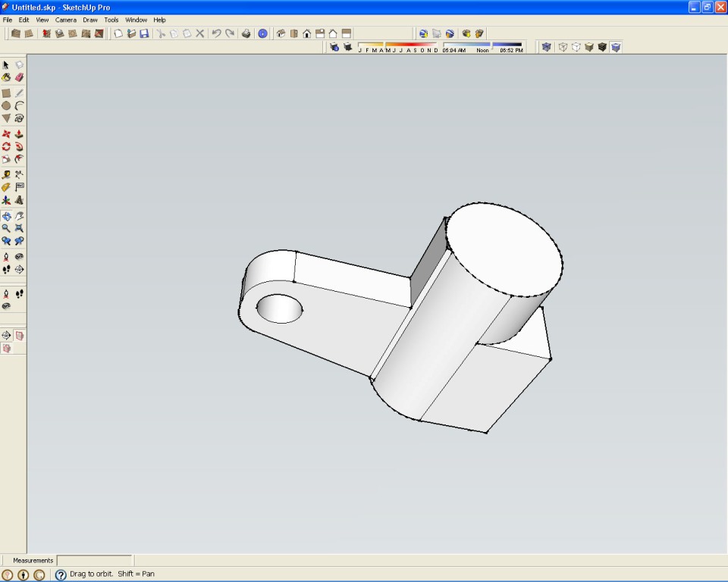This screenshot has width=728, height=582.
Task: Choose the Pan hand tool
Action: point(19,216)
